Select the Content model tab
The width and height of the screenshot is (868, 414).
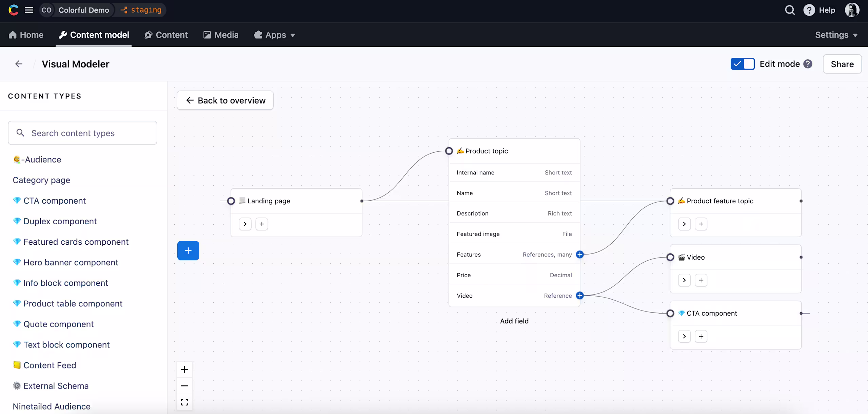(x=94, y=35)
